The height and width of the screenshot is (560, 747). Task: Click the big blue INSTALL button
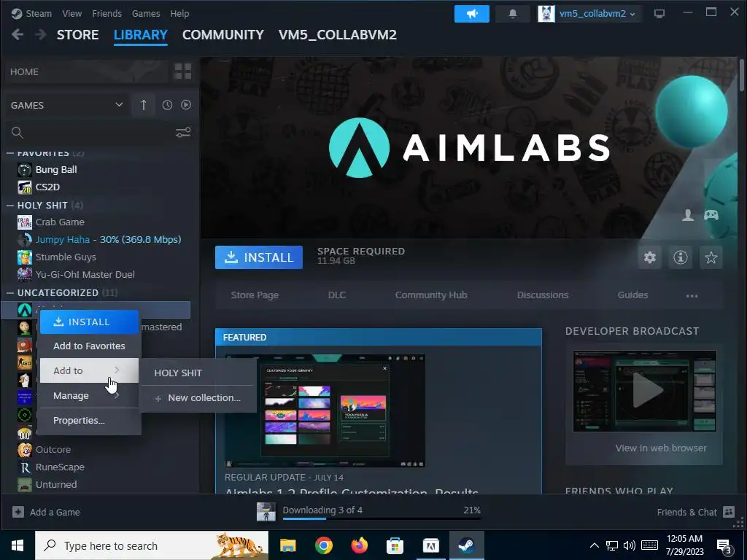click(x=259, y=257)
